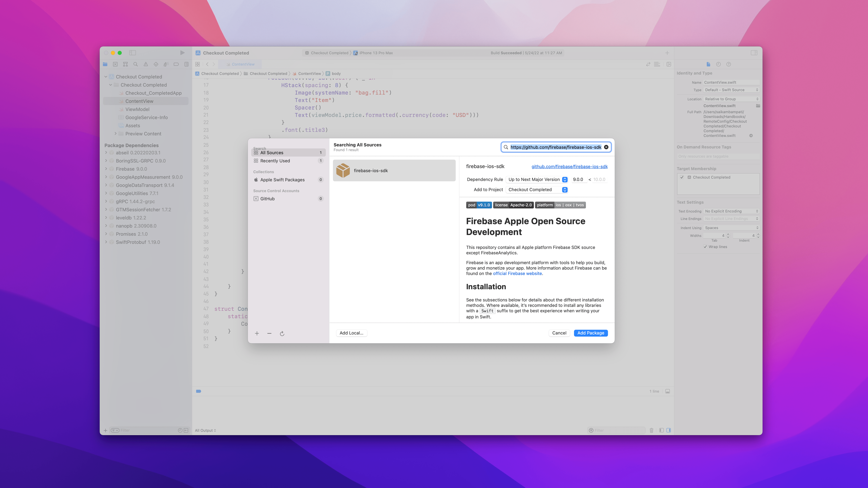The width and height of the screenshot is (868, 488).
Task: Select the firebase-ios-sdk search result
Action: click(394, 171)
